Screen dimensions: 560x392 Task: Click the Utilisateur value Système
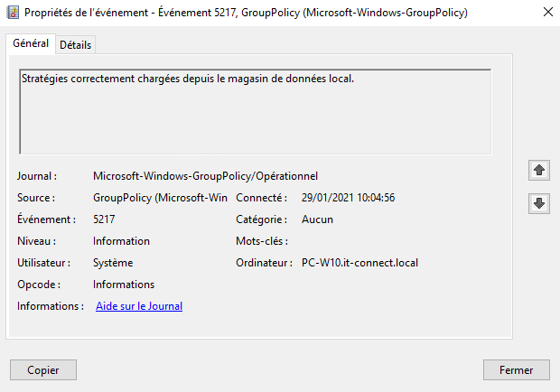(x=113, y=263)
